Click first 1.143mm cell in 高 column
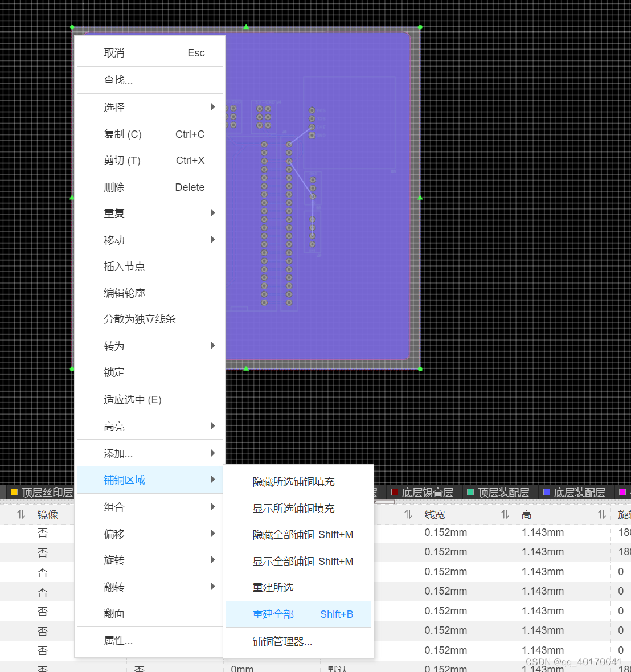This screenshot has height=672, width=631. coord(543,532)
